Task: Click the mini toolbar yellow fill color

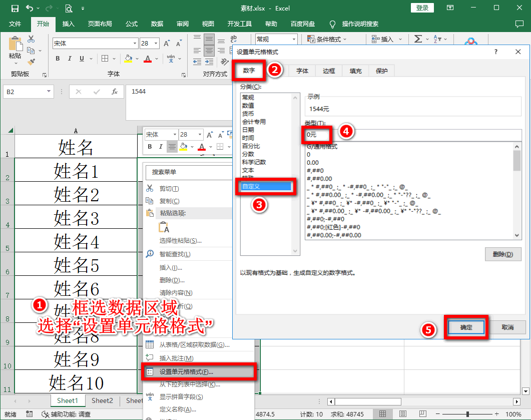Action: (183, 146)
